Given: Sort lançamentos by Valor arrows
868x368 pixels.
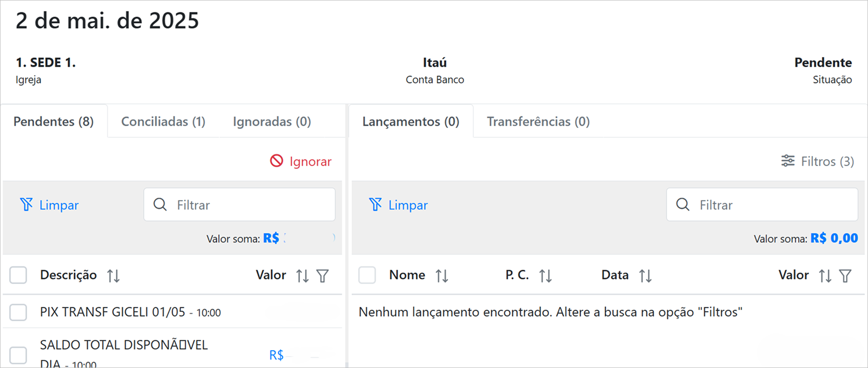Looking at the screenshot, I should tap(825, 276).
